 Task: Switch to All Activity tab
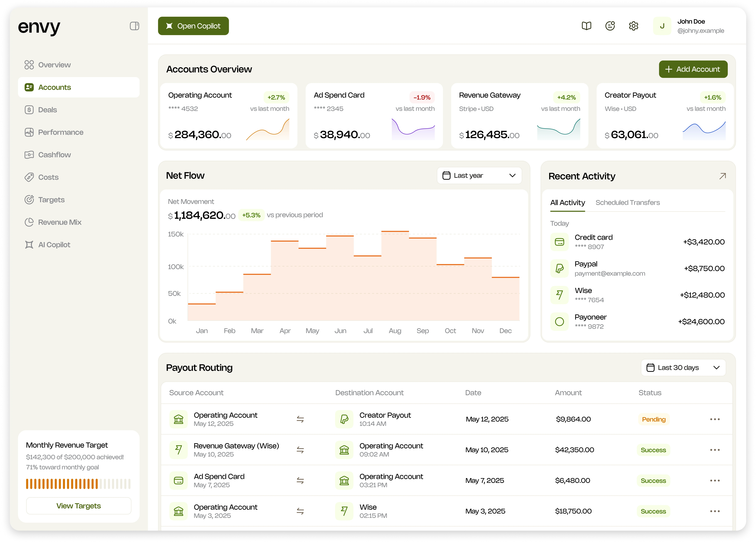pos(567,203)
